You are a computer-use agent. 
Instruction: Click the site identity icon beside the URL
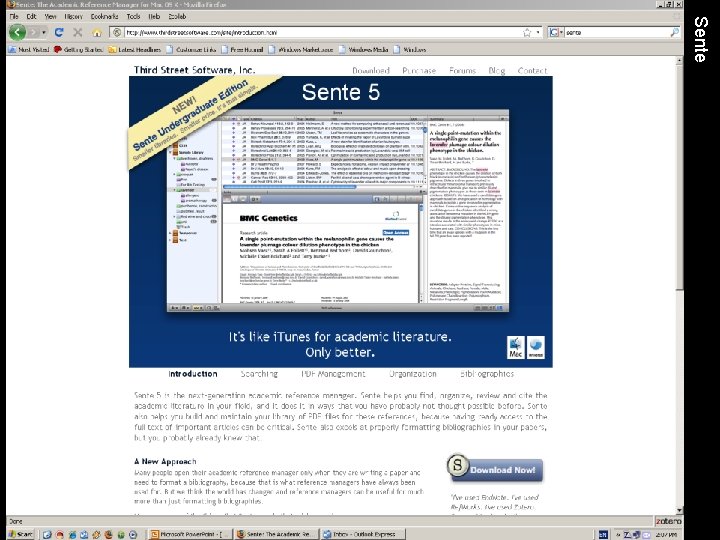[x=117, y=33]
